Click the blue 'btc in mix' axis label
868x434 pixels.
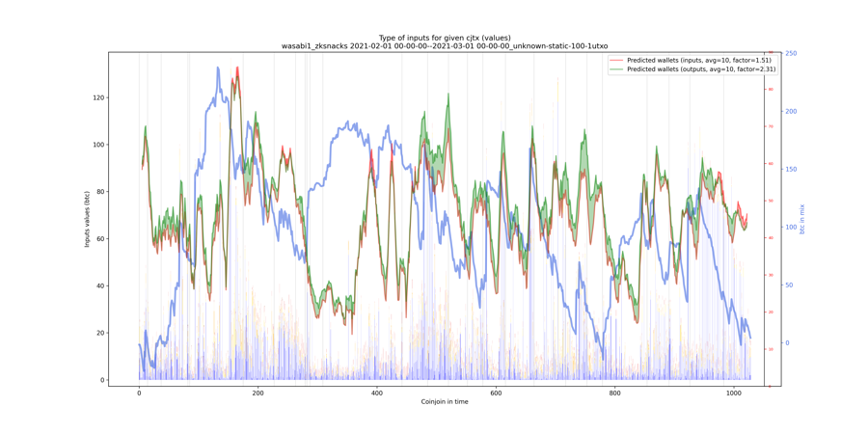(x=801, y=219)
